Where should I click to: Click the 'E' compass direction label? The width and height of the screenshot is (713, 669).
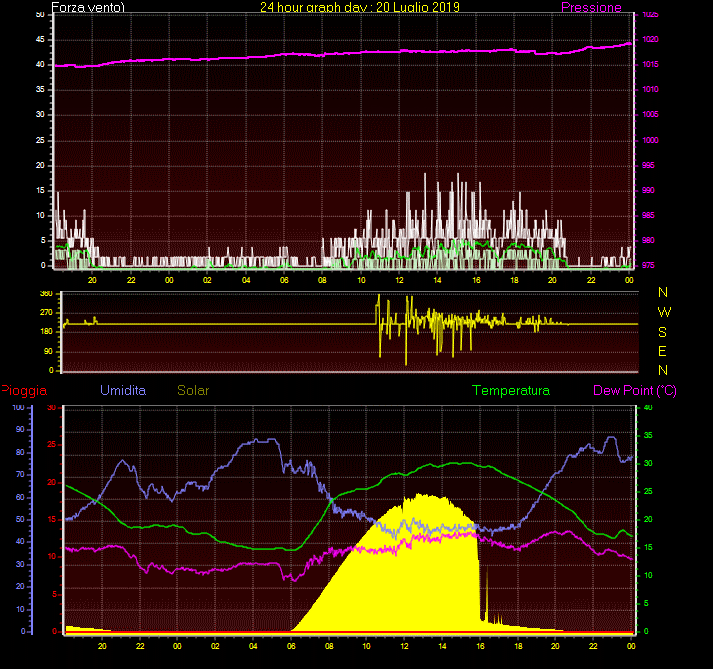pos(662,351)
